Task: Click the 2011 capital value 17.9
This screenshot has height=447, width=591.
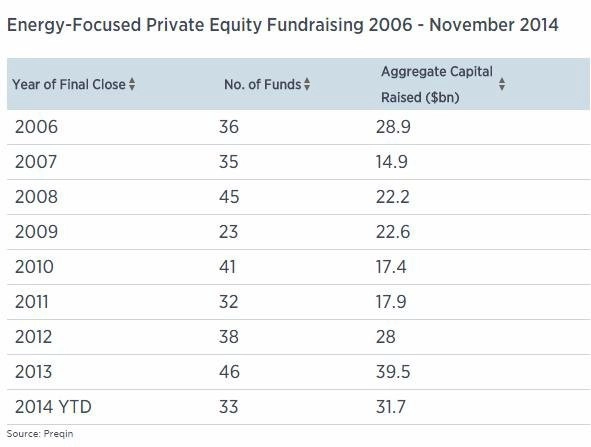Action: click(x=391, y=302)
